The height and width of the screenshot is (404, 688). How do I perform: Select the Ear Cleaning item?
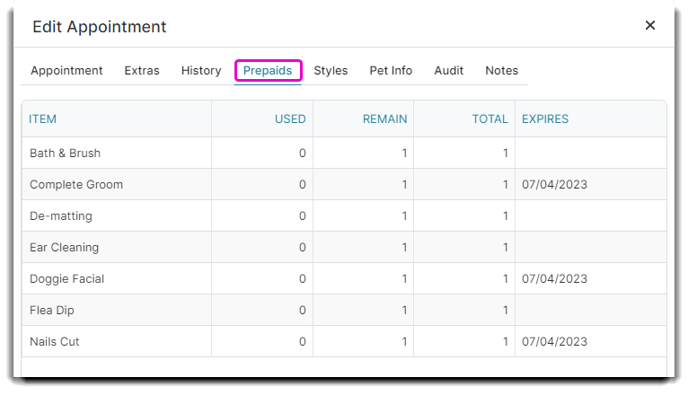(64, 248)
